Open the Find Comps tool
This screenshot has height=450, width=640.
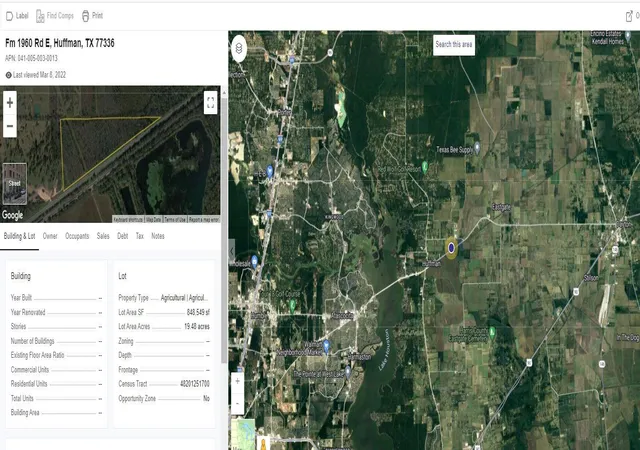[x=55, y=16]
